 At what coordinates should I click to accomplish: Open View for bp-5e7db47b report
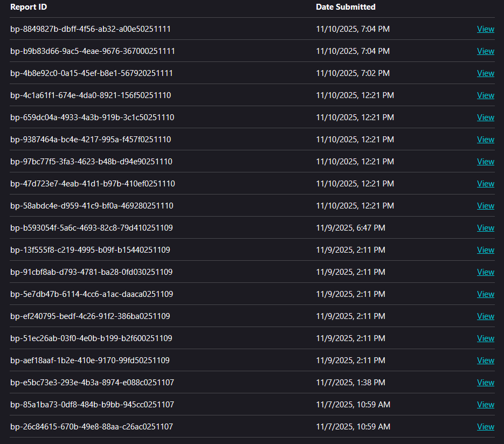(x=485, y=294)
